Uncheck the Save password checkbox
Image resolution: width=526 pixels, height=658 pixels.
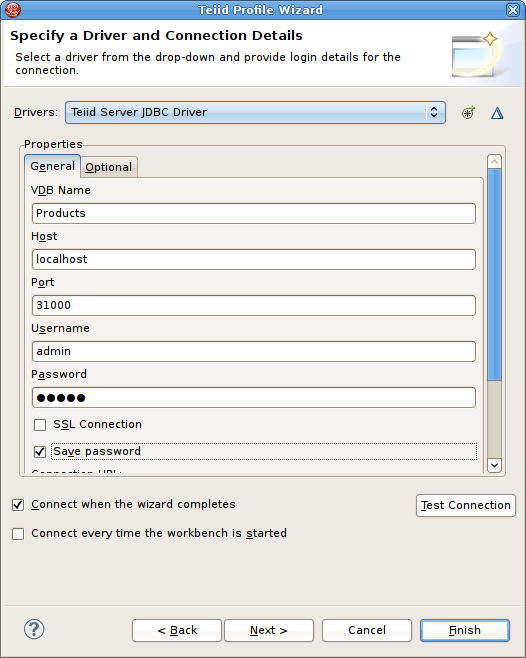coord(40,452)
